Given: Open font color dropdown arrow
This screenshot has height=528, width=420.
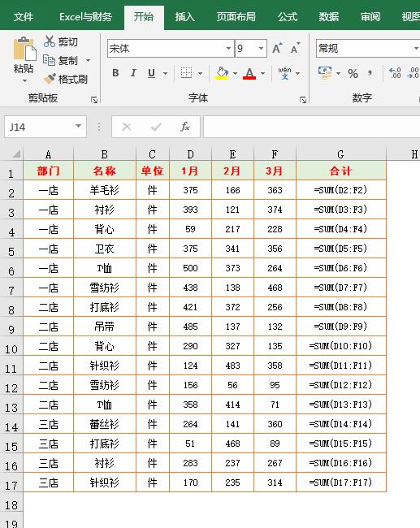Looking at the screenshot, I should tap(262, 73).
